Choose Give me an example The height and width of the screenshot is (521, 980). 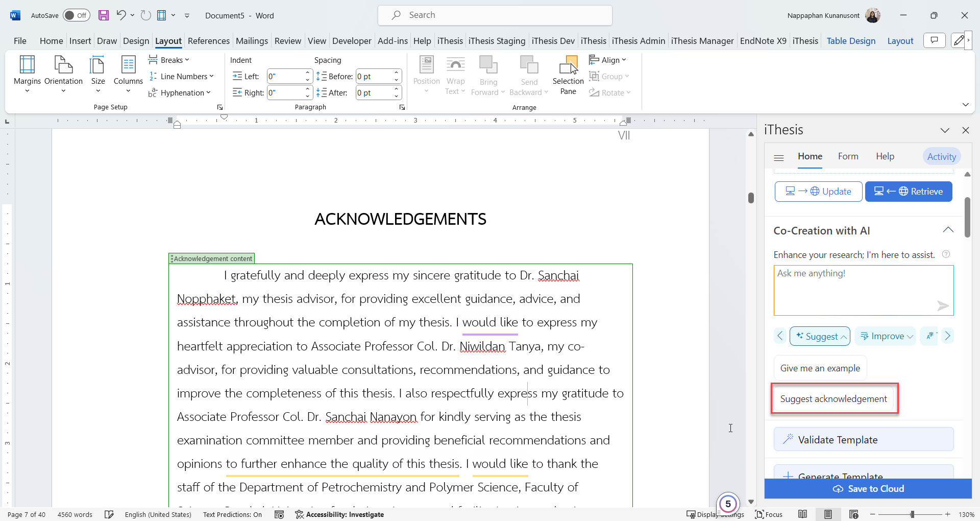[x=820, y=368]
